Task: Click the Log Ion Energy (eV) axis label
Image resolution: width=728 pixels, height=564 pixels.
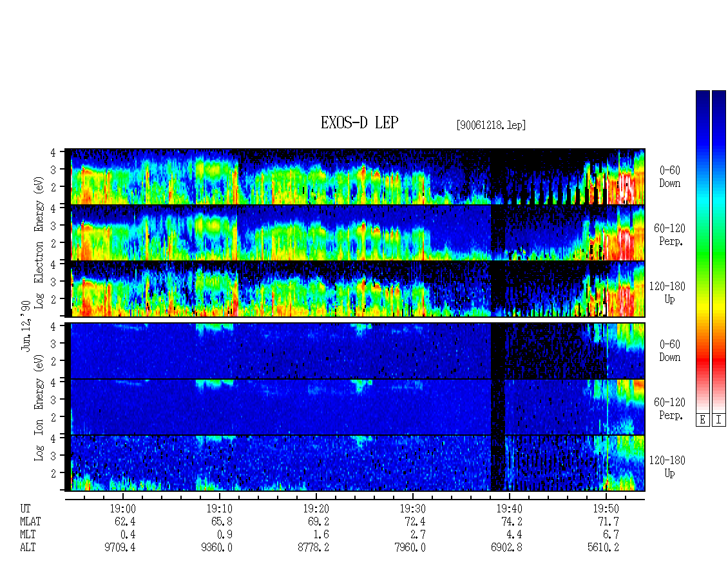Action: pos(39,408)
